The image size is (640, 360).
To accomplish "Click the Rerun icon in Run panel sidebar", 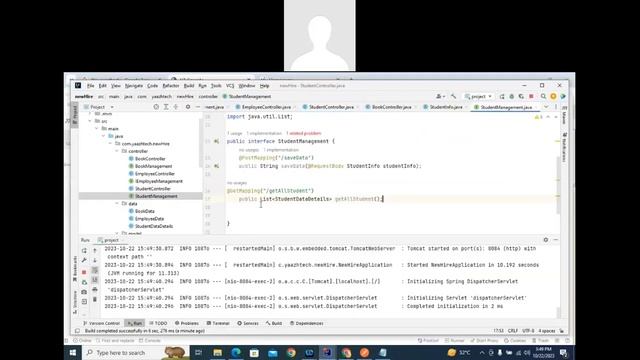I will coord(84,251).
